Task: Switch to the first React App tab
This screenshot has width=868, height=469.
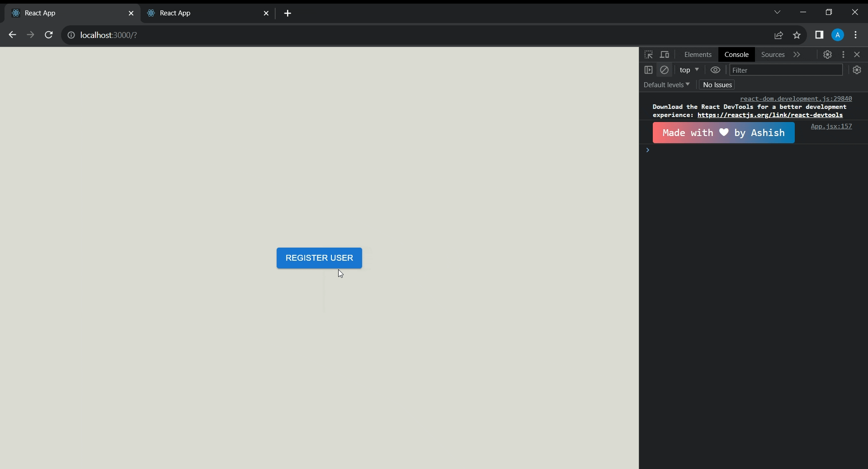Action: coord(72,13)
